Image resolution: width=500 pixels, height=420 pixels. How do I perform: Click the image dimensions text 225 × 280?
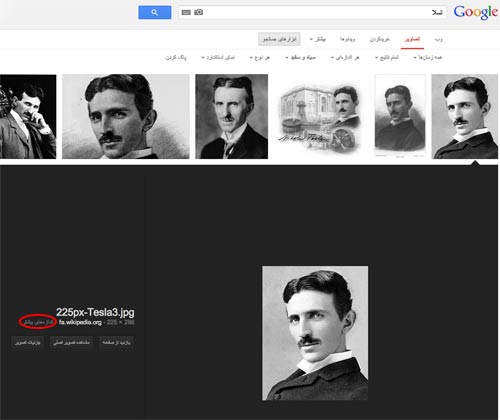(x=120, y=322)
